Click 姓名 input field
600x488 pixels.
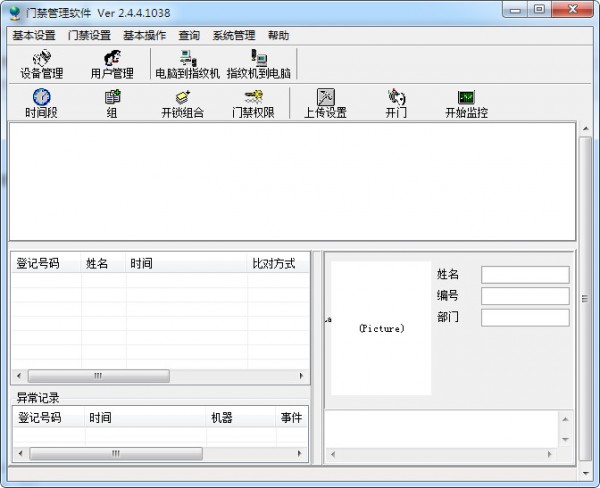[525, 275]
